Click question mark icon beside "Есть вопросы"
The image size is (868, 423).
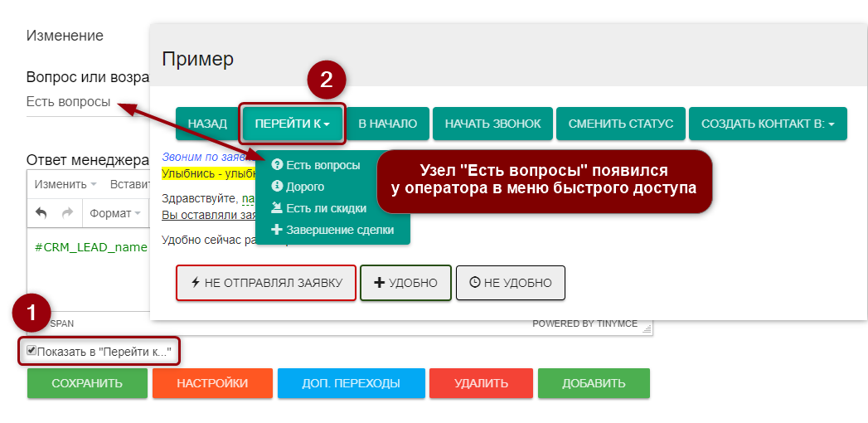tap(277, 165)
